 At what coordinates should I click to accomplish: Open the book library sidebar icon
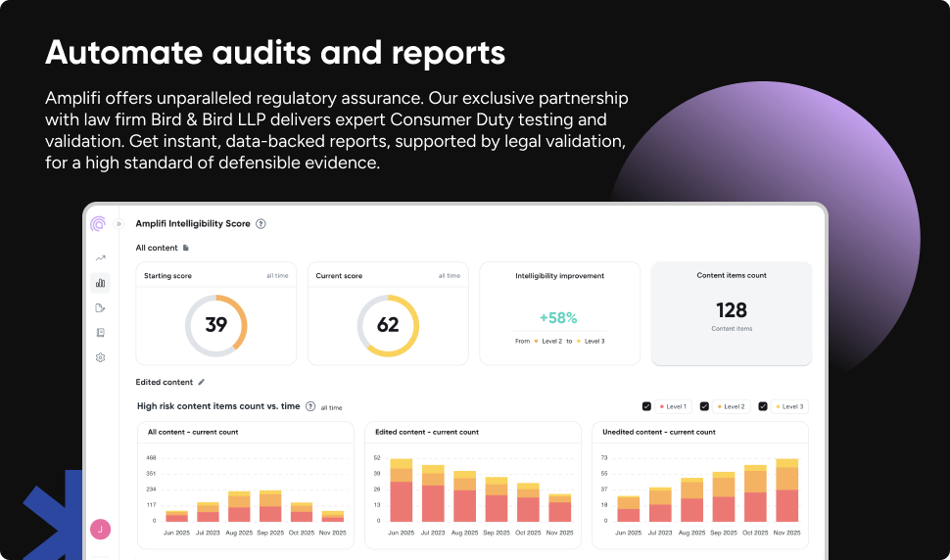(x=101, y=332)
